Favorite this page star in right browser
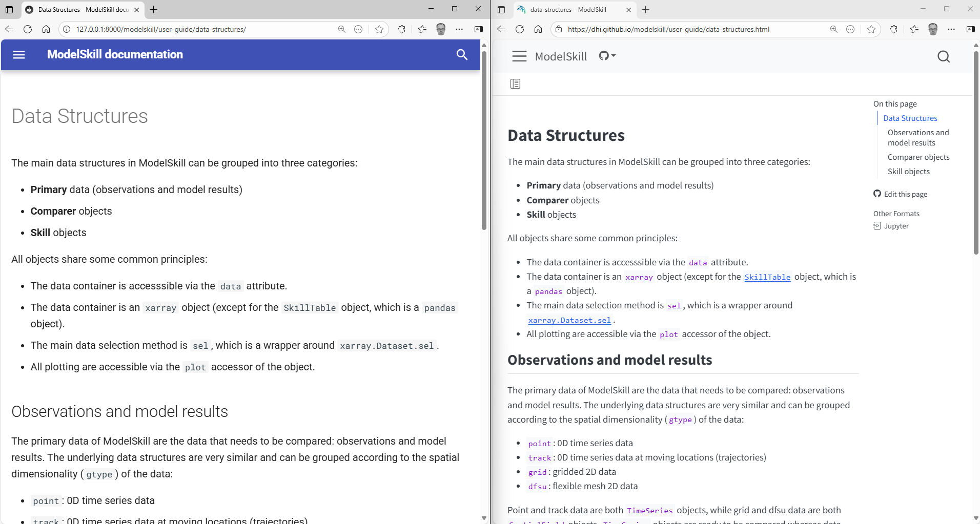Viewport: 980px width, 524px height. (x=871, y=29)
